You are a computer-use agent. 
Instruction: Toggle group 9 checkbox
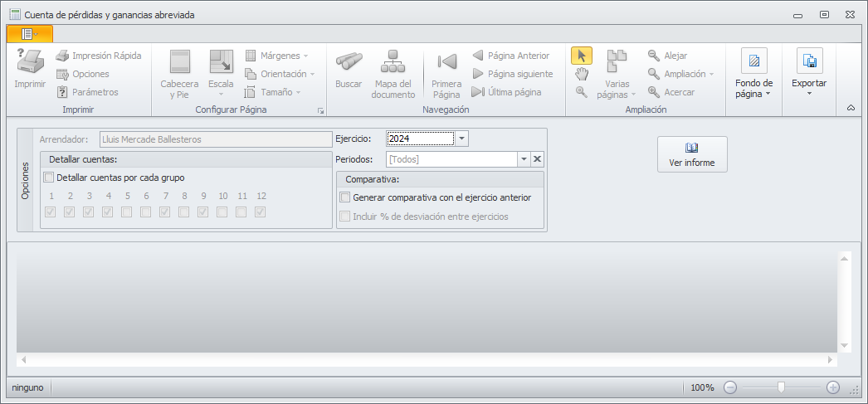click(x=203, y=212)
